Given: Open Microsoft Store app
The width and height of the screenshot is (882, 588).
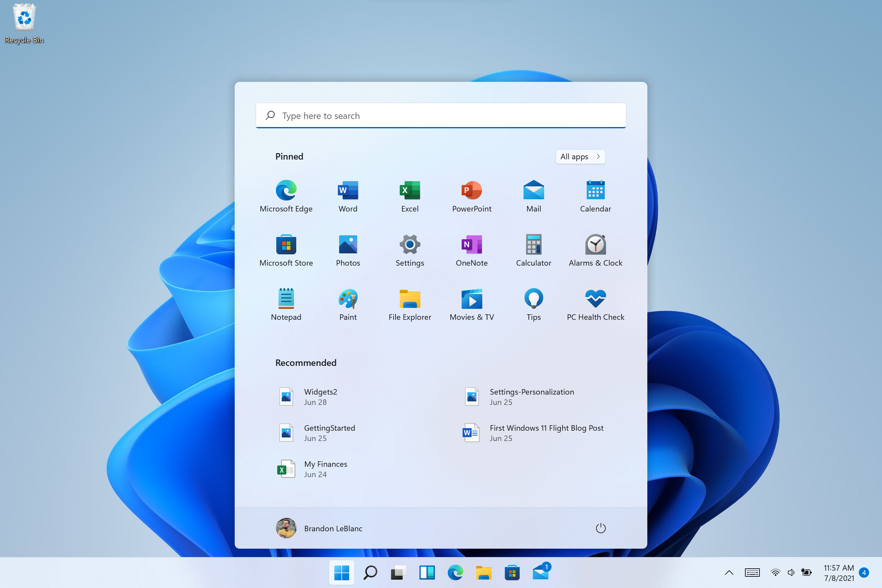Looking at the screenshot, I should click(x=287, y=244).
